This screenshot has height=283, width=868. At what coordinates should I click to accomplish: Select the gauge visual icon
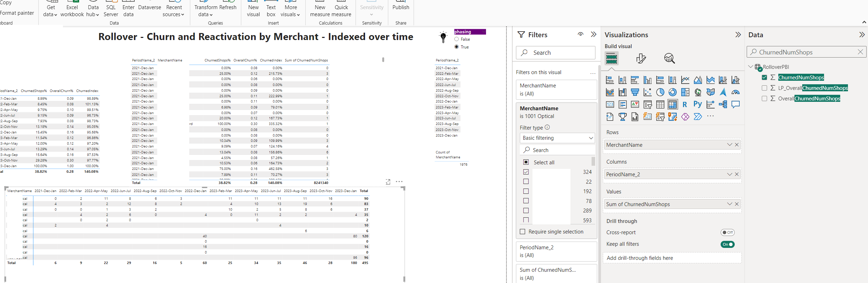click(x=735, y=92)
